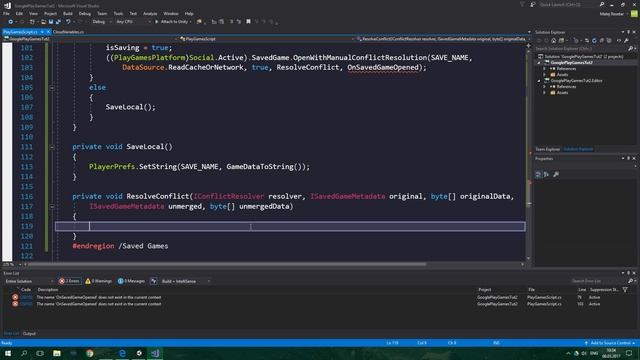Click the Property Pages wrench in Properties panel
The width and height of the screenshot is (640, 360).
point(556,174)
